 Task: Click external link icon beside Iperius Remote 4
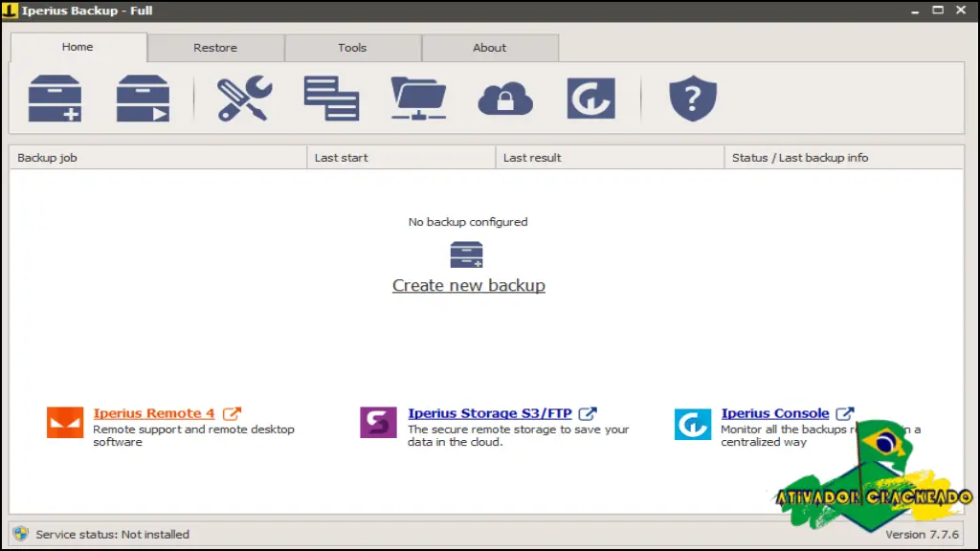(x=232, y=413)
